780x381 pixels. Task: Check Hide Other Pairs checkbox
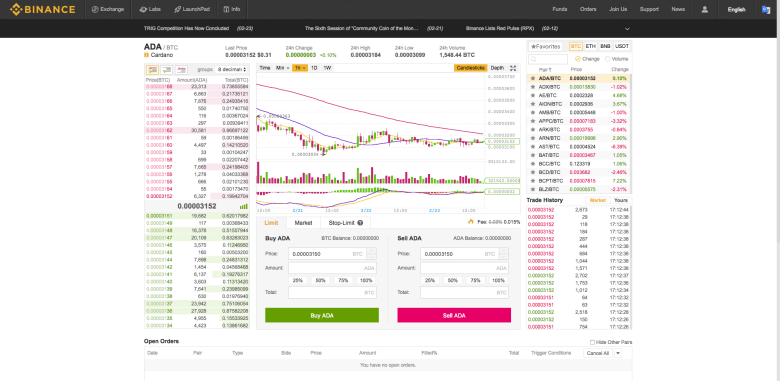pos(592,342)
